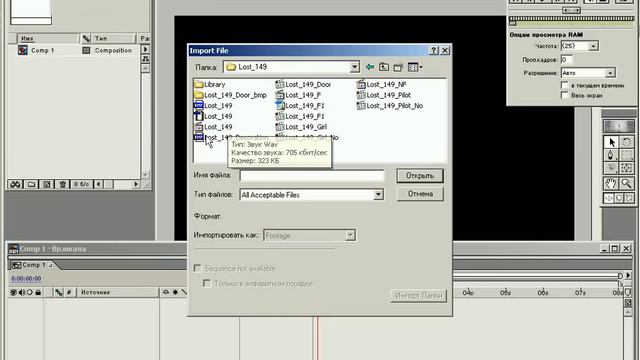640x360 pixels.
Task: Click the 8 б/с color depth button
Action: point(81,184)
